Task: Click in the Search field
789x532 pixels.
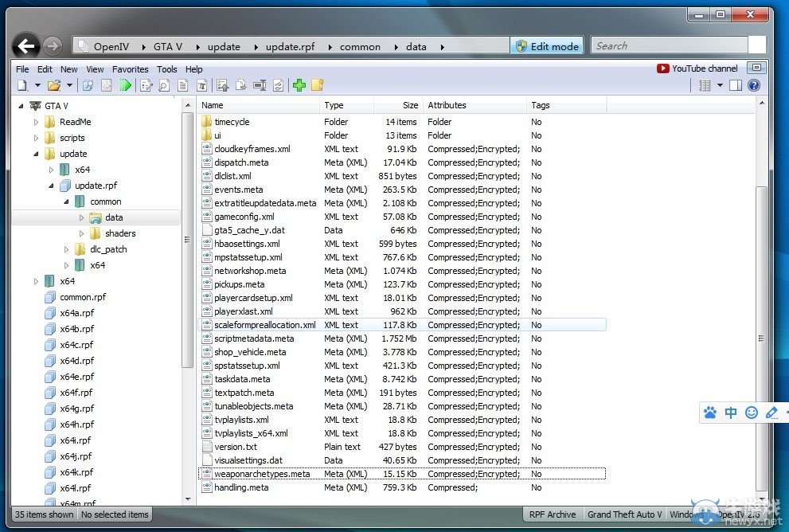Action: pyautogui.click(x=670, y=46)
